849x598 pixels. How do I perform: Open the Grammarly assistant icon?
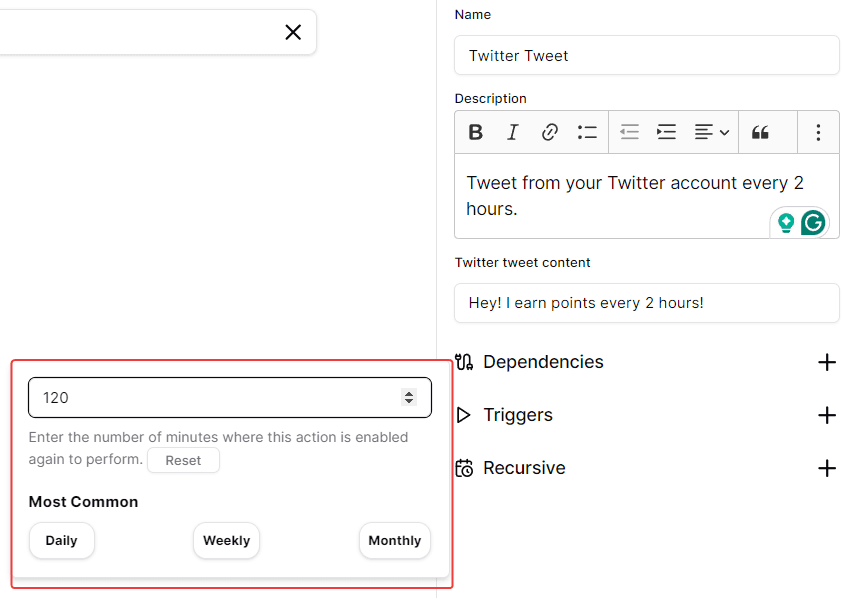(x=813, y=222)
